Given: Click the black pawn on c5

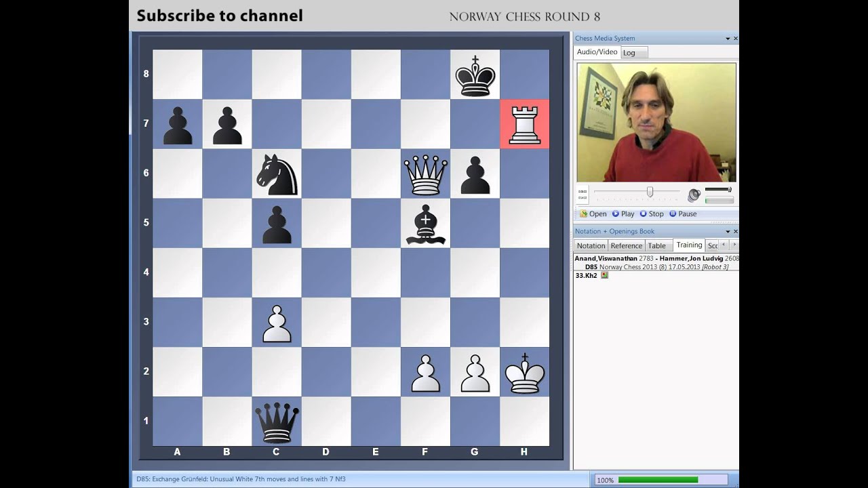Looking at the screenshot, I should pos(277,225).
